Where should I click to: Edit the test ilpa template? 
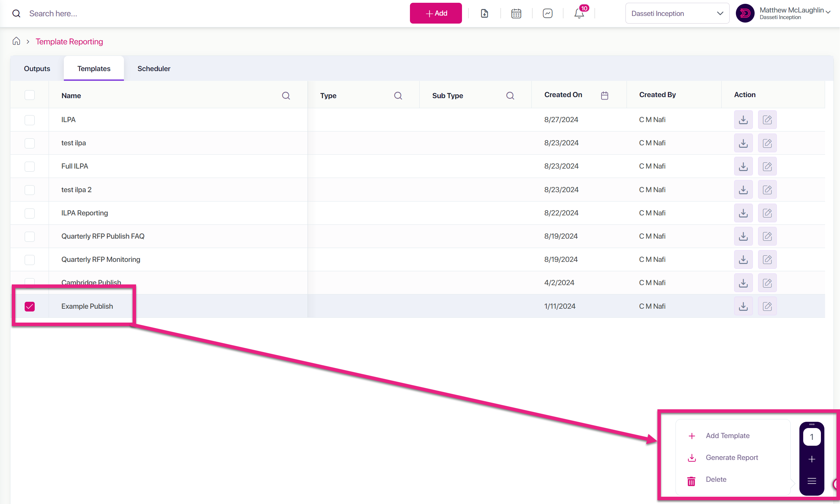coord(767,143)
